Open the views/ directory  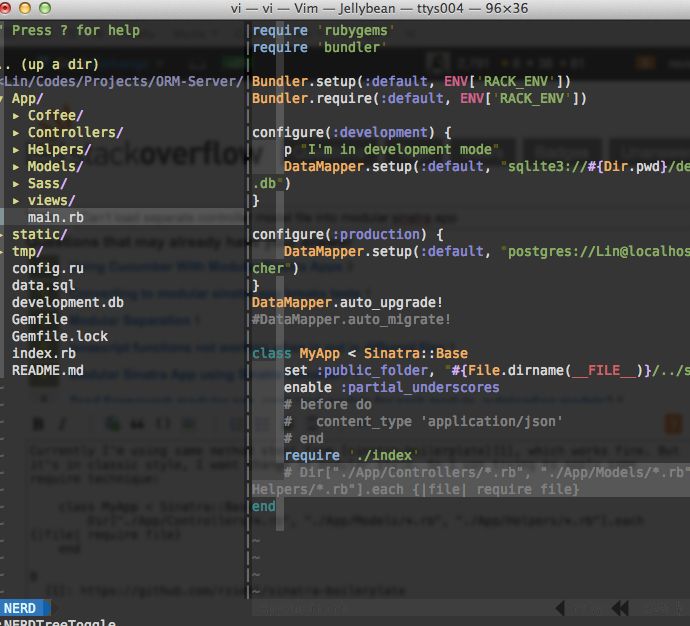tap(51, 201)
